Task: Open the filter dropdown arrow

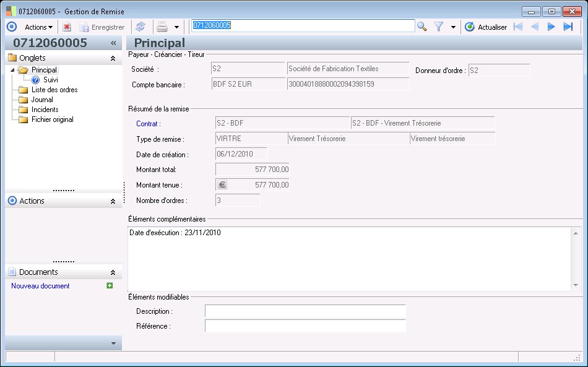Action: (453, 27)
